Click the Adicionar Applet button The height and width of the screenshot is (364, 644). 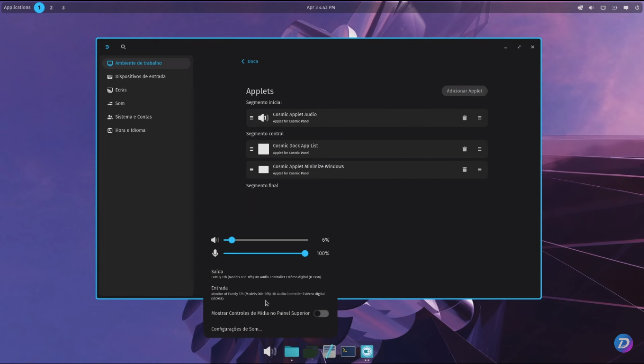point(465,91)
